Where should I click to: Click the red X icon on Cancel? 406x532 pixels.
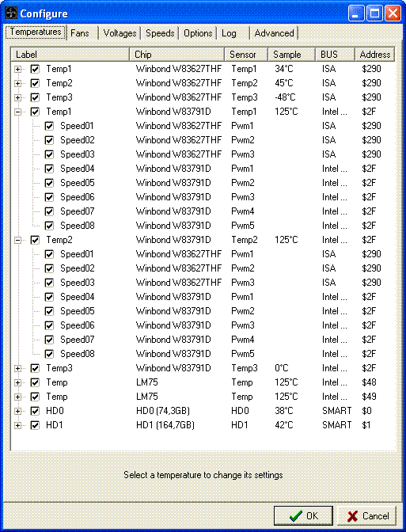point(352,516)
